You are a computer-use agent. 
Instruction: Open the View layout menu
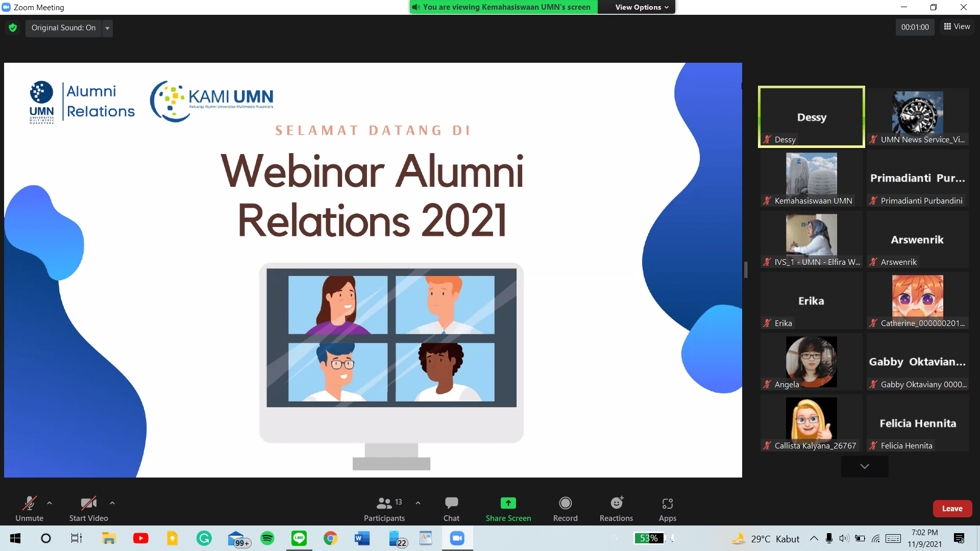click(x=957, y=27)
